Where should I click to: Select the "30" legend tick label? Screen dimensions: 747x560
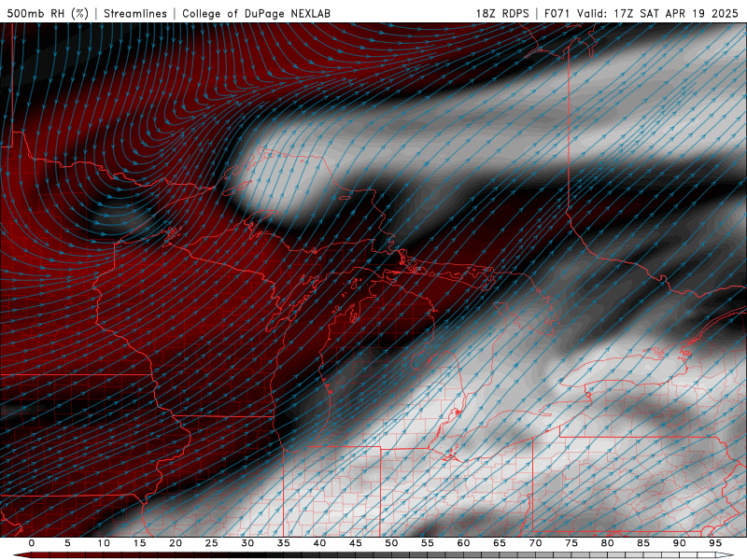pyautogui.click(x=247, y=543)
